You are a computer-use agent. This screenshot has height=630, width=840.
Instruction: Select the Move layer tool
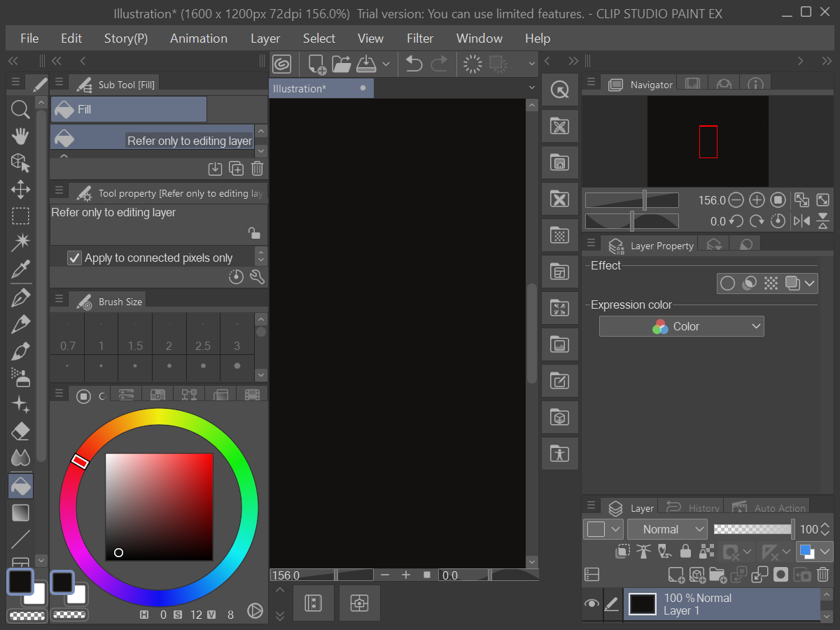(x=20, y=189)
